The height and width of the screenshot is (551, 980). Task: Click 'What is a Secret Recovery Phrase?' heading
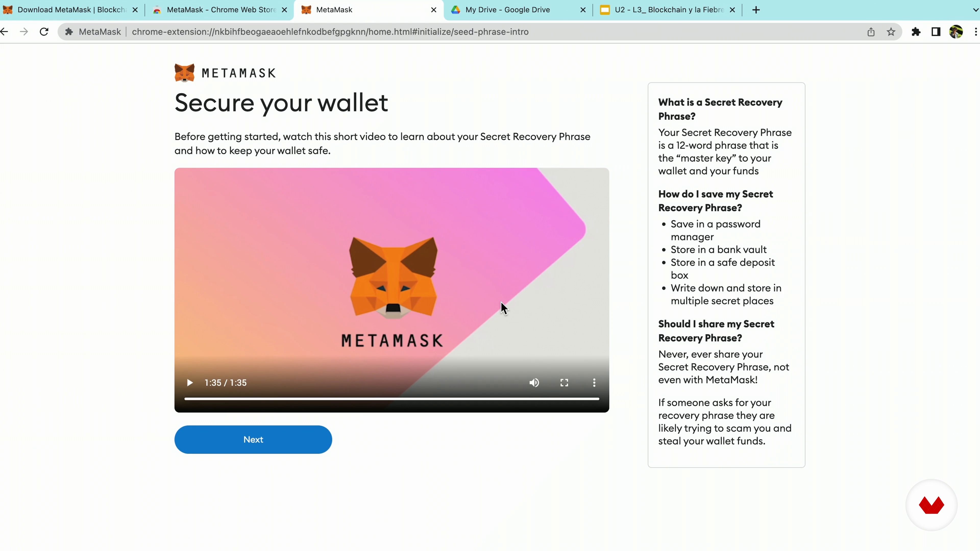(x=720, y=109)
